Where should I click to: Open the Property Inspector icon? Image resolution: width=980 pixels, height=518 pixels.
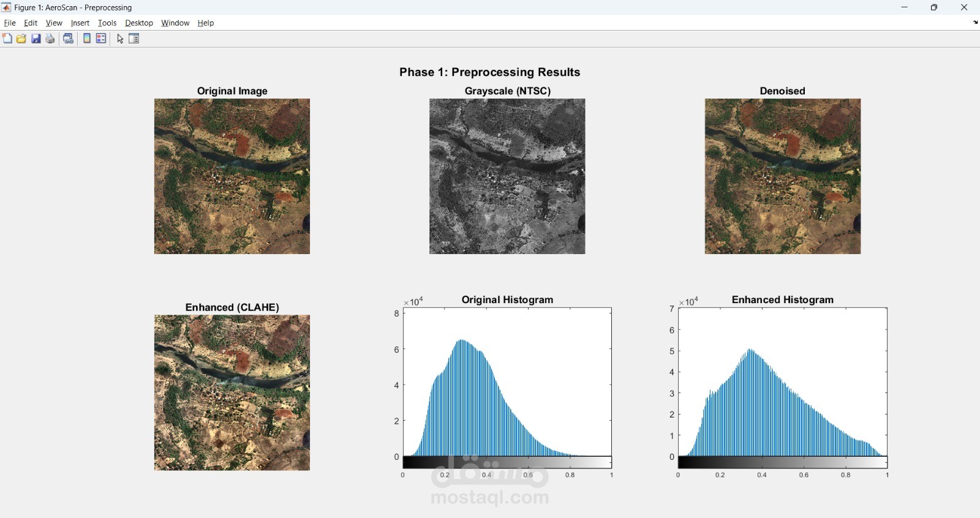click(x=134, y=39)
